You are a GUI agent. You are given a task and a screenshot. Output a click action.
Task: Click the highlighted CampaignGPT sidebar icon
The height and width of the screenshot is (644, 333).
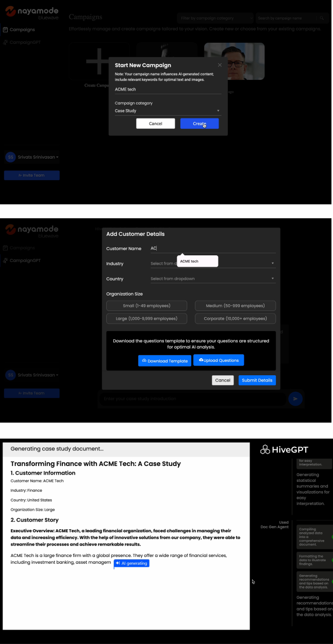5,260
